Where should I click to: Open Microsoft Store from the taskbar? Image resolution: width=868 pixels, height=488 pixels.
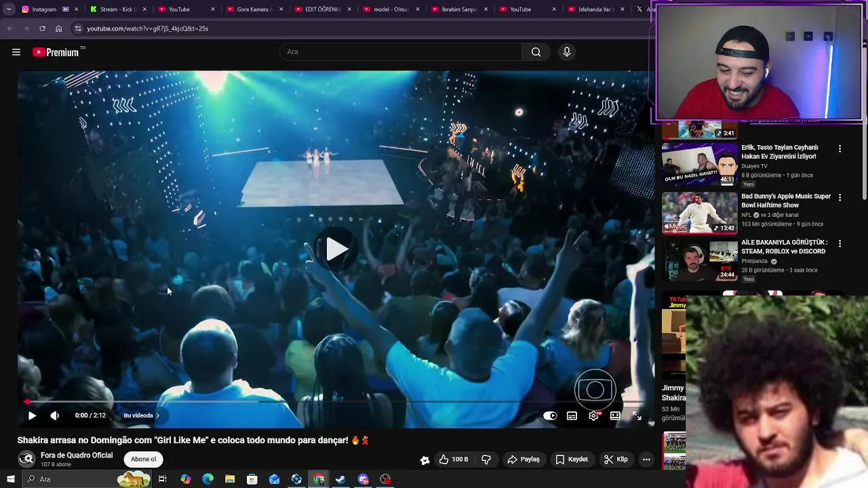pos(252,479)
